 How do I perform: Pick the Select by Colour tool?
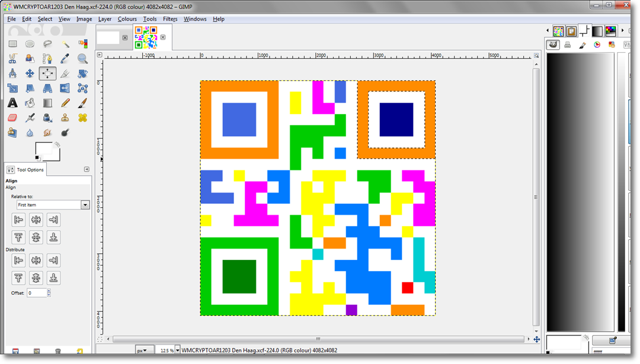pyautogui.click(x=83, y=44)
